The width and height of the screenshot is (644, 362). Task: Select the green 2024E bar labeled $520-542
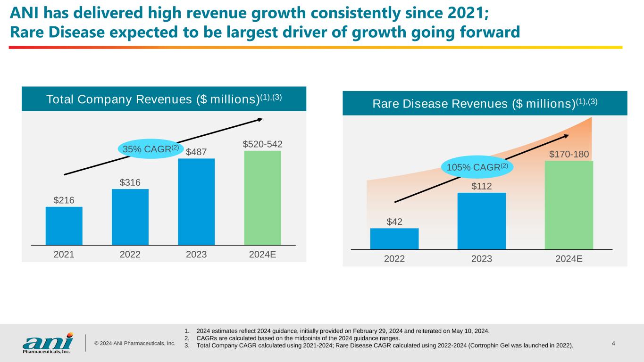point(262,198)
